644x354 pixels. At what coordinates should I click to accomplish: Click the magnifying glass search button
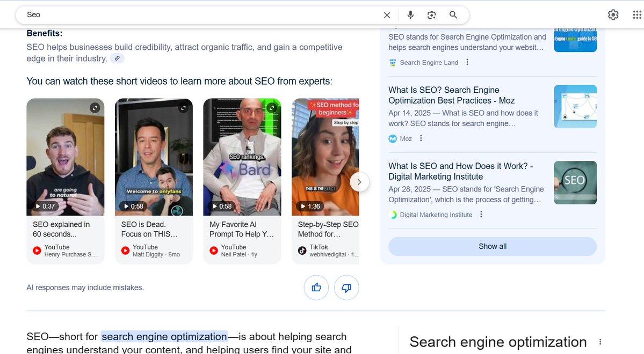453,15
